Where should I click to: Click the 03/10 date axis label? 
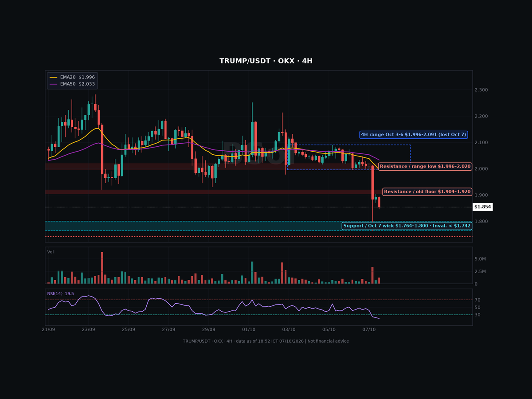pos(289,329)
